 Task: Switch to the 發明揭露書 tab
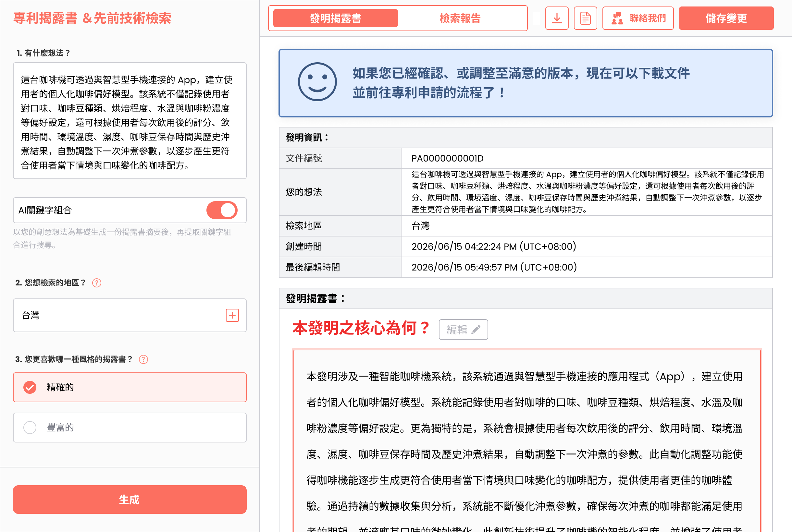[x=335, y=18]
